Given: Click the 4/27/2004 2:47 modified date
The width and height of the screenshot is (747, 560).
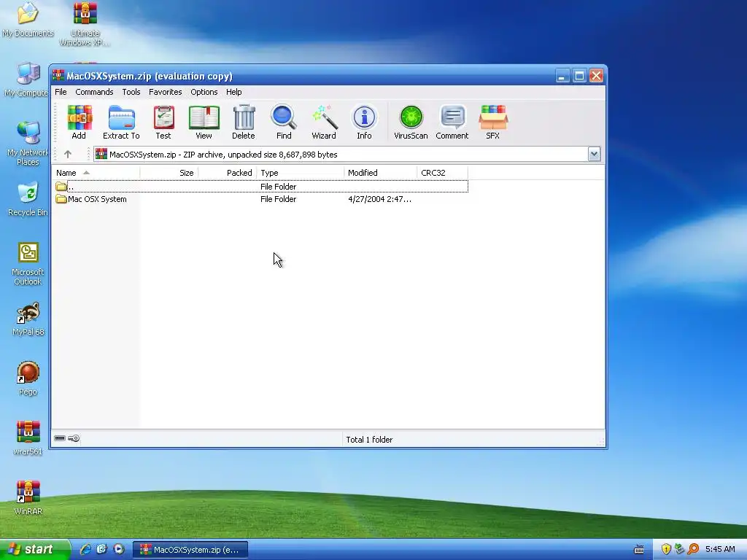Looking at the screenshot, I should (379, 199).
